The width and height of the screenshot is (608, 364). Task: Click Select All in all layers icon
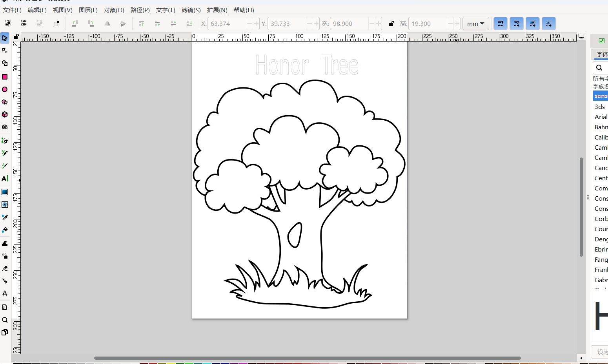coord(24,24)
